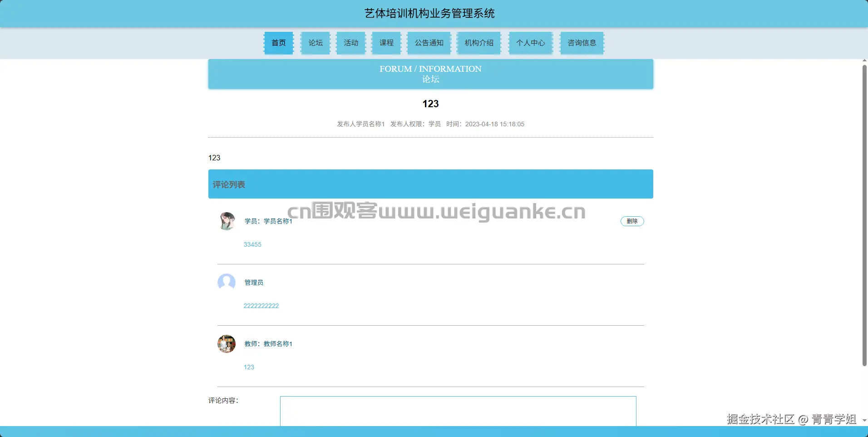Click the page vertical scrollbar
The image size is (868, 437).
click(864, 215)
